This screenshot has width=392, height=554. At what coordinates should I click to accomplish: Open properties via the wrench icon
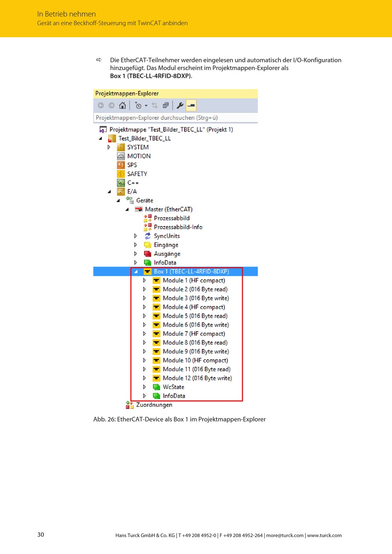(x=180, y=106)
